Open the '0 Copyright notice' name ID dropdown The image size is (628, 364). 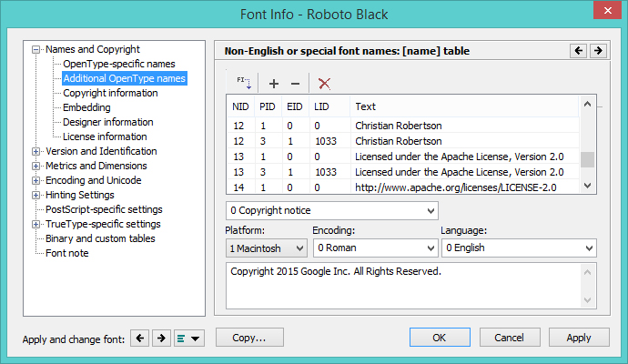pos(332,210)
